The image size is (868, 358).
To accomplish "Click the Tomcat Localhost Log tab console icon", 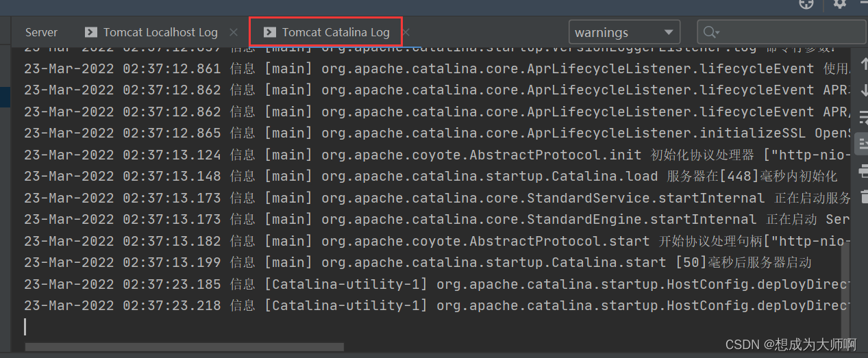I will (90, 32).
